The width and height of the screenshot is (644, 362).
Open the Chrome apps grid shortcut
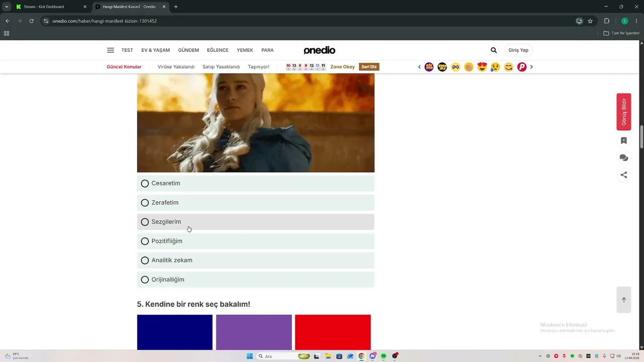(7, 33)
